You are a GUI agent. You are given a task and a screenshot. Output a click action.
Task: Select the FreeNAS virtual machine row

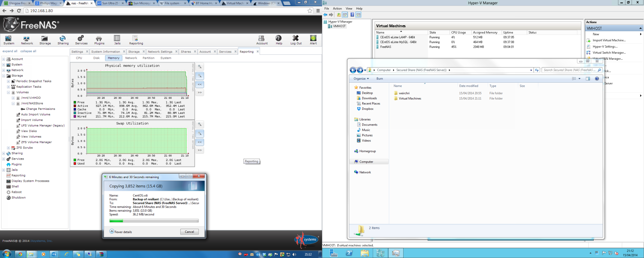477,47
